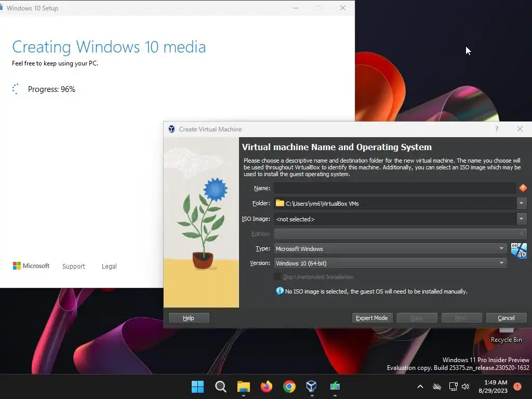Switch to VirtualBox taskbar icon
This screenshot has height=399, width=532.
point(312,387)
